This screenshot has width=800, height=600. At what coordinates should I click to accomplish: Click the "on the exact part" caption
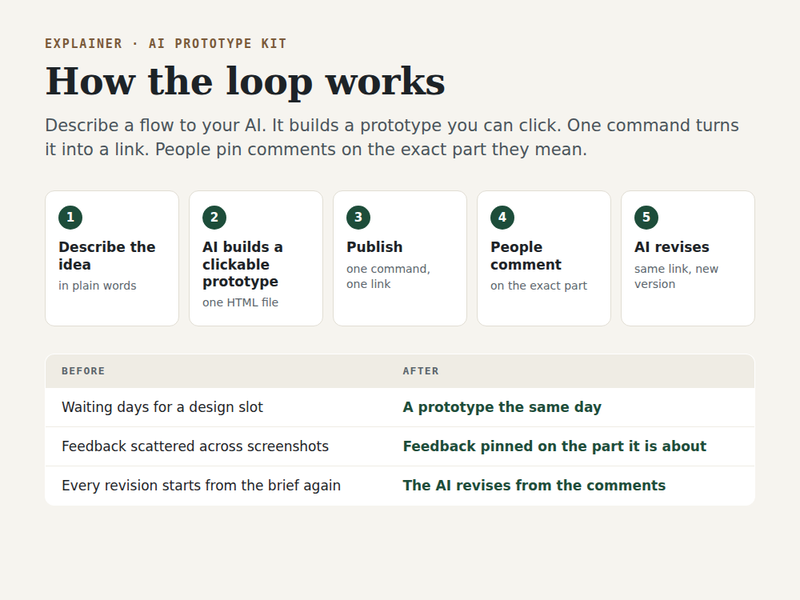[x=539, y=286]
